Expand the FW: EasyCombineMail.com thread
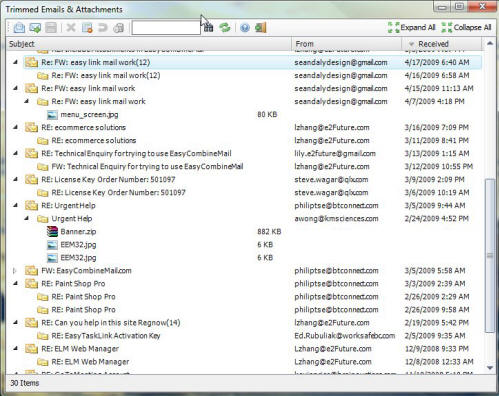499x396 pixels. tap(14, 271)
